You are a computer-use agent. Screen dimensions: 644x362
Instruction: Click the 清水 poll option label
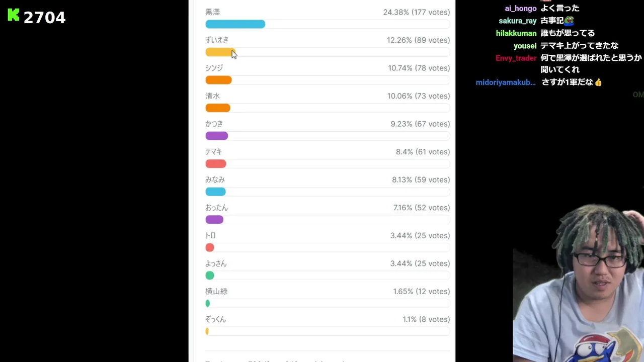click(x=213, y=96)
